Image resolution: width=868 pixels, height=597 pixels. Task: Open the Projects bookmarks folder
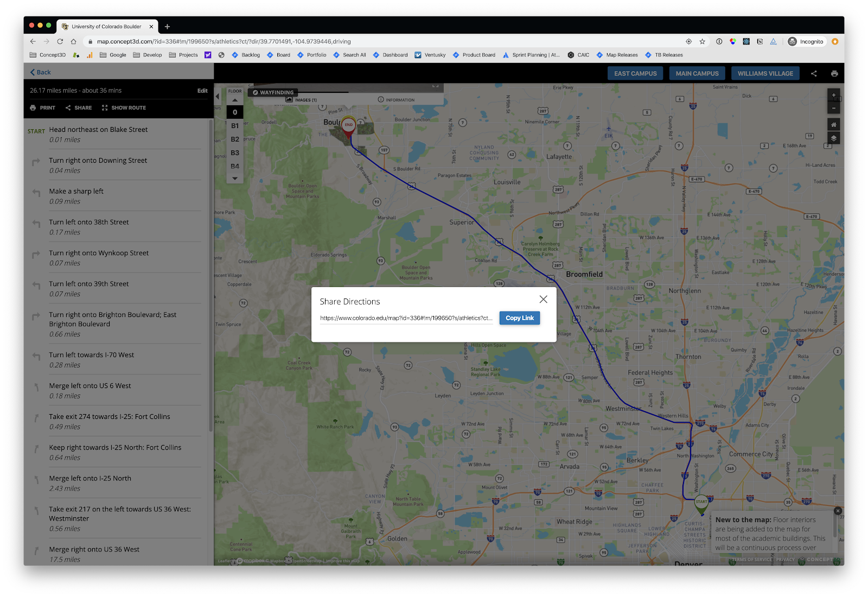pyautogui.click(x=183, y=55)
